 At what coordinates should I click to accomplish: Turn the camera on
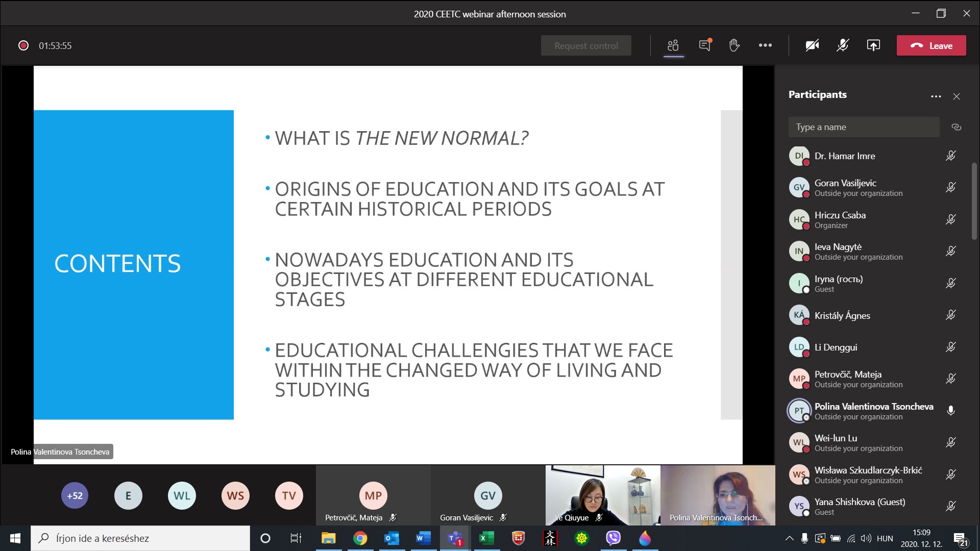point(812,45)
